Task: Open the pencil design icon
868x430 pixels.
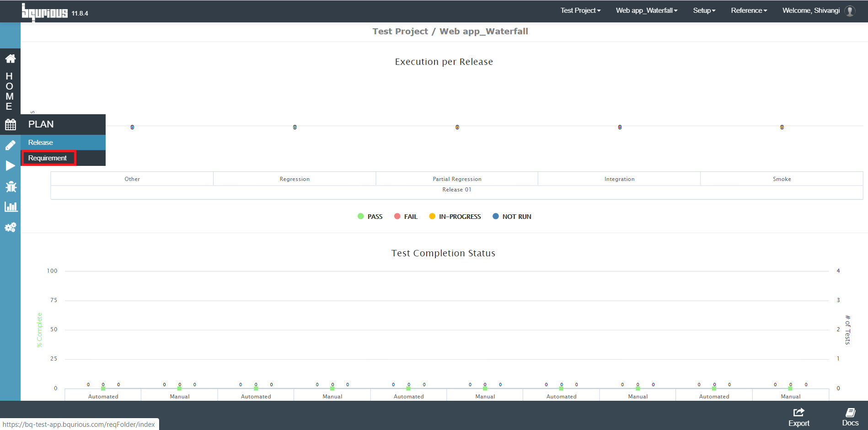Action: (10, 145)
